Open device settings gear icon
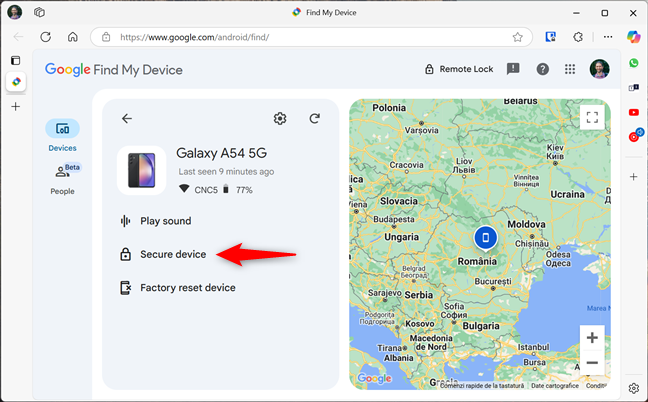 pos(280,119)
